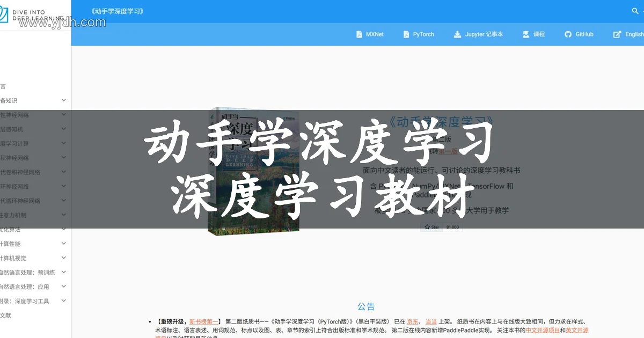644x338 pixels.
Task: Open the 优化算法 sidebar chapter
Action: click(x=10, y=230)
